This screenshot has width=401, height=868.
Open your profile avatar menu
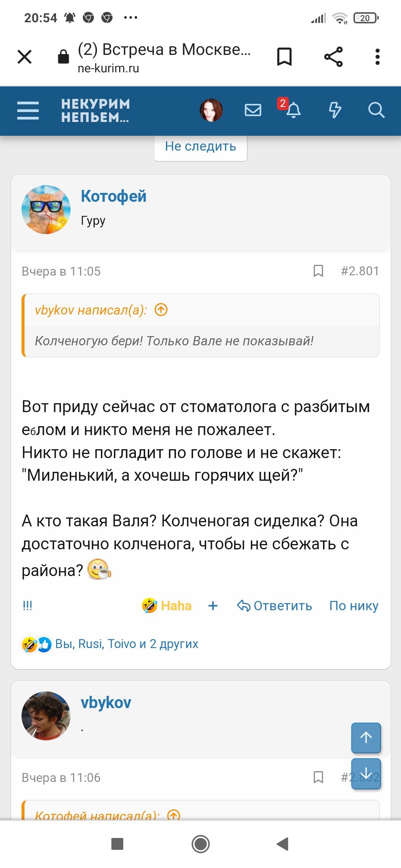point(211,110)
